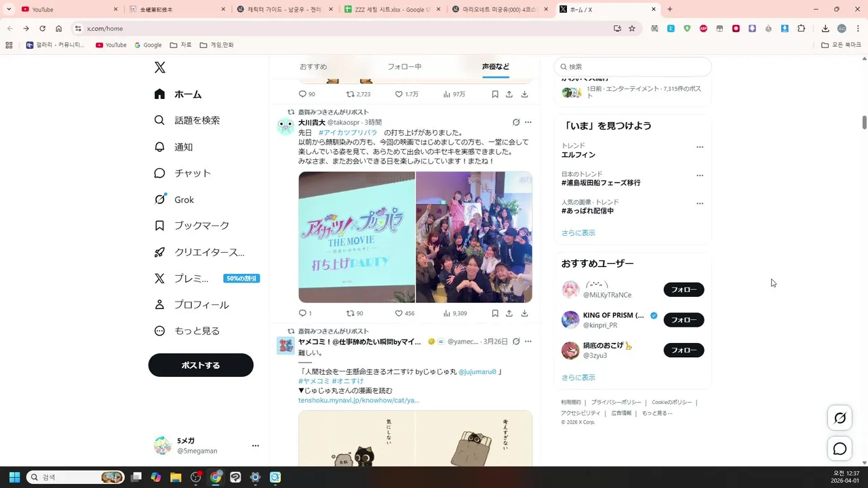Screen dimensions: 868x488
Task: Click the taskbar clock showing 12:37
Action: tap(845, 477)
